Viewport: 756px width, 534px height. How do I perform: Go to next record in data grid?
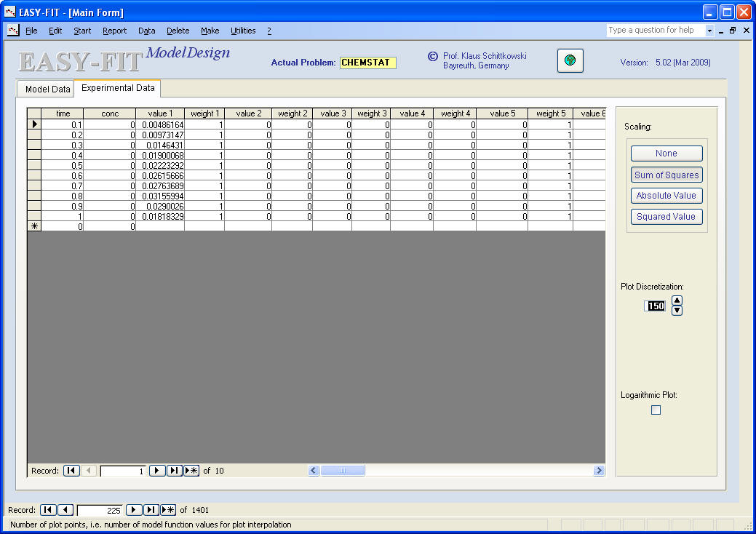click(x=157, y=471)
